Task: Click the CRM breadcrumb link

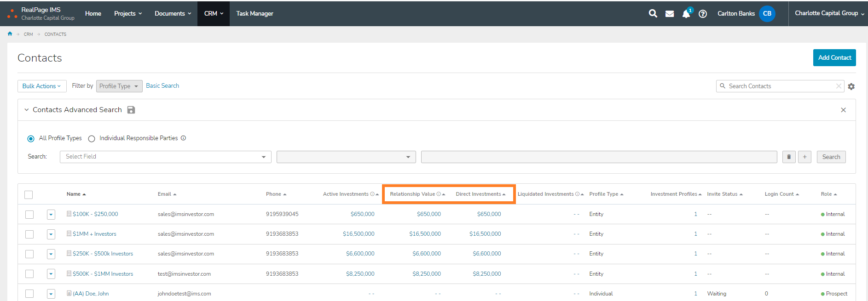Action: tap(29, 34)
